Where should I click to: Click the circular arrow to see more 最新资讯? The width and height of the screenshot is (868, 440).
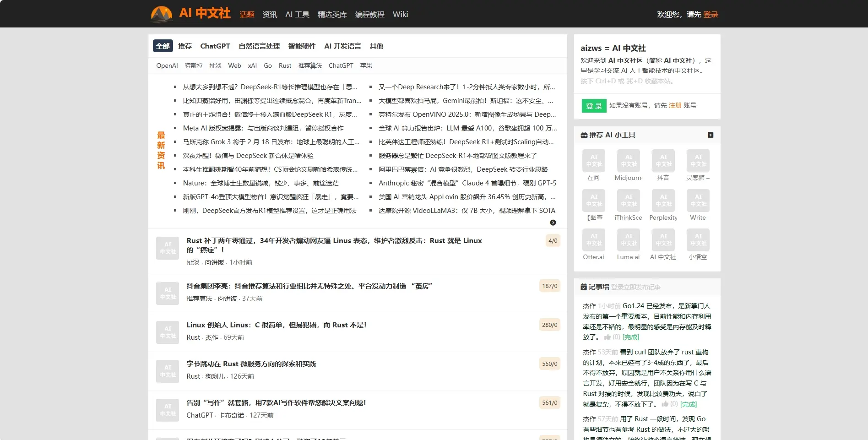pos(553,223)
